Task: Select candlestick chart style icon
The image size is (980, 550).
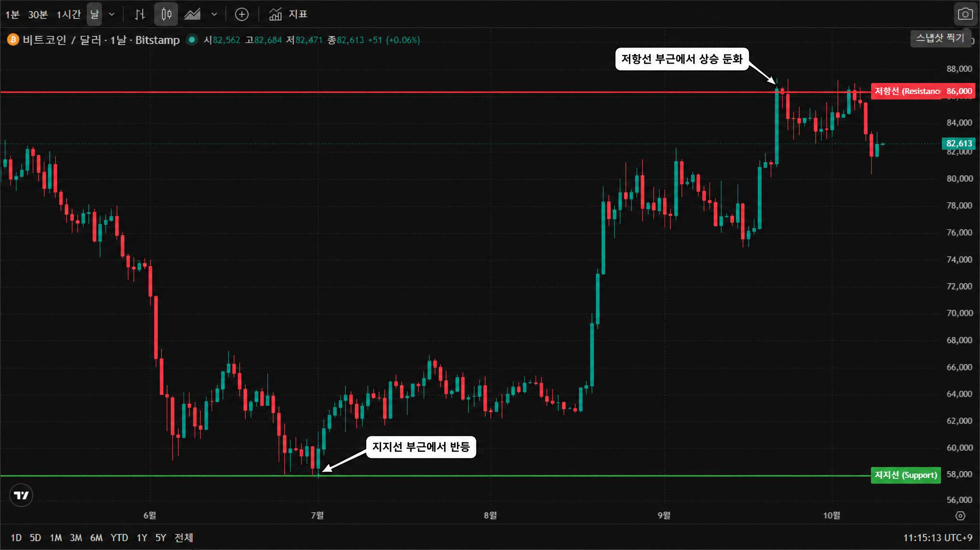Action: click(x=166, y=14)
